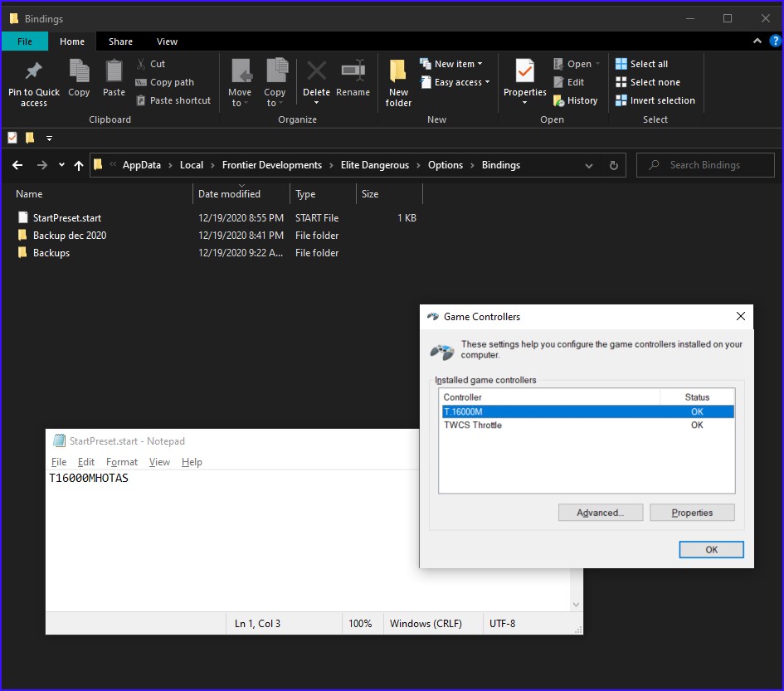Select T.16000M controller row
Screen dimensions: 784x691
[x=588, y=411]
